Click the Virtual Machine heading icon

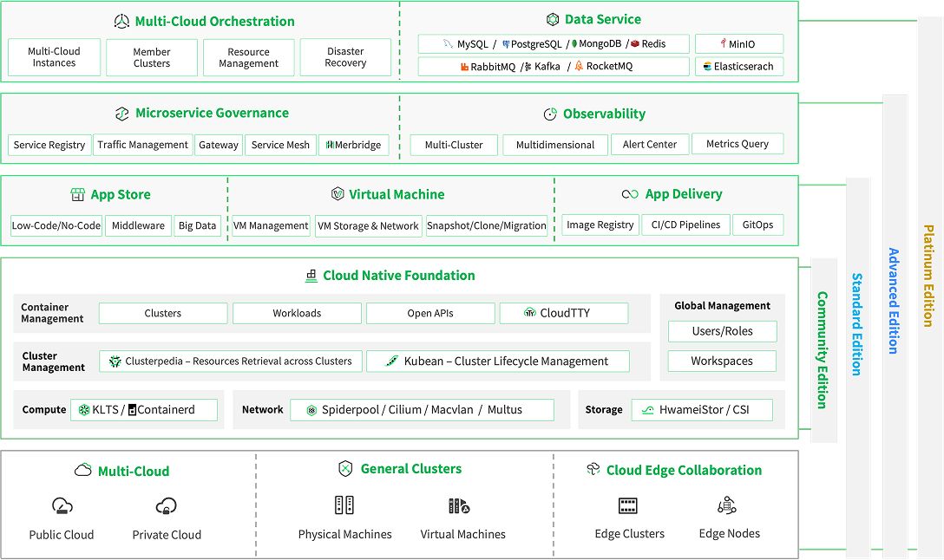338,193
